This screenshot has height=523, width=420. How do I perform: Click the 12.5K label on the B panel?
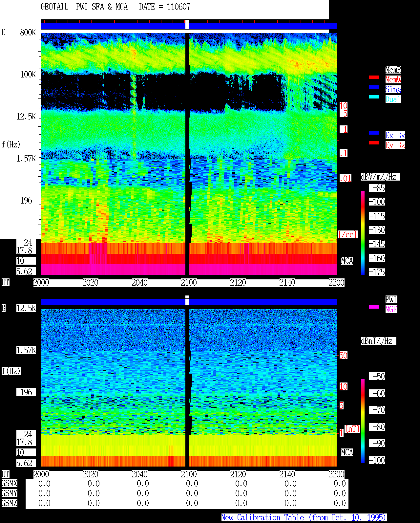26,308
